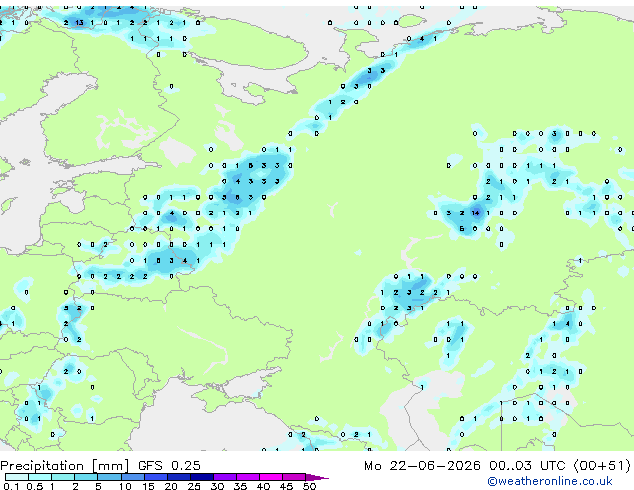Click the 0.1–0.5 mm lightest legend swatch
The height and width of the screenshot is (490, 634).
click(x=17, y=477)
